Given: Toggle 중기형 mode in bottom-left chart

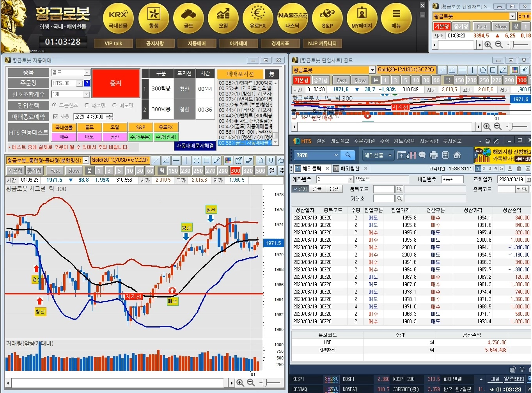Looking at the screenshot, I should click(34, 171).
